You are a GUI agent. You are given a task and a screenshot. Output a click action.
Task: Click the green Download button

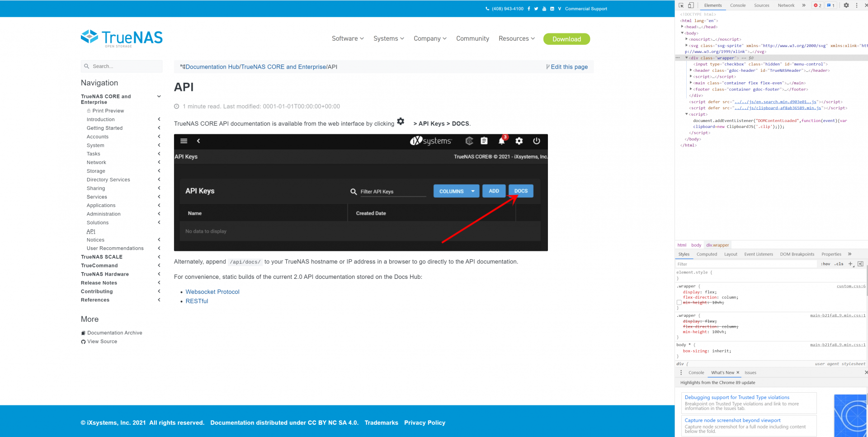tap(566, 39)
